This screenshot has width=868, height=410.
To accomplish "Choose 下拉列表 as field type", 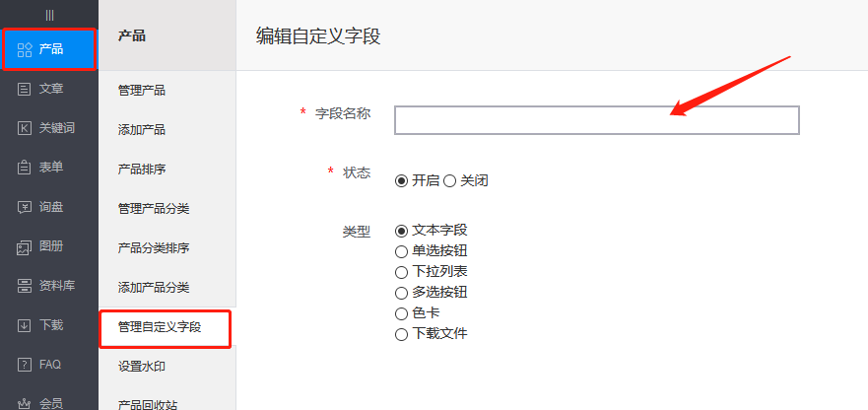I will point(401,271).
